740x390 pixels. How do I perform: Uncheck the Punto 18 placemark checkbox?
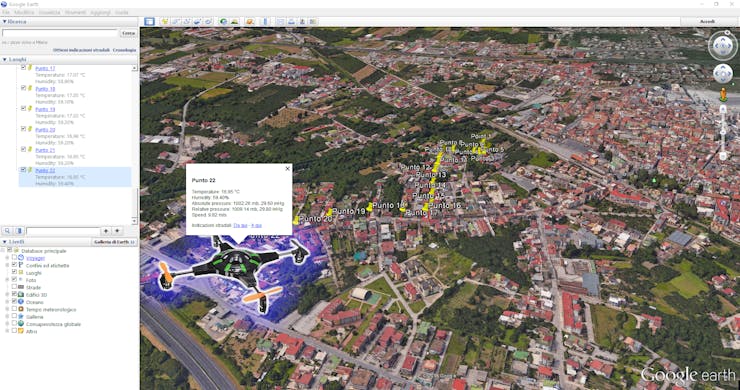[x=23, y=88]
